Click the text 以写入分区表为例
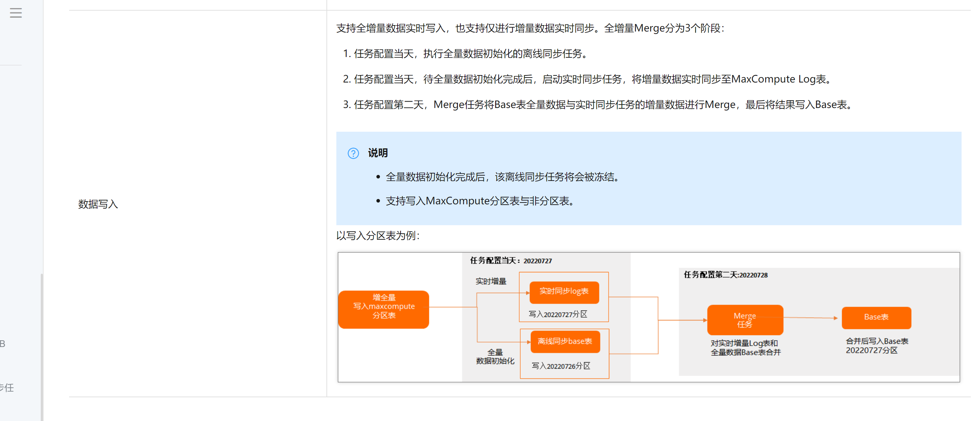 (x=378, y=235)
